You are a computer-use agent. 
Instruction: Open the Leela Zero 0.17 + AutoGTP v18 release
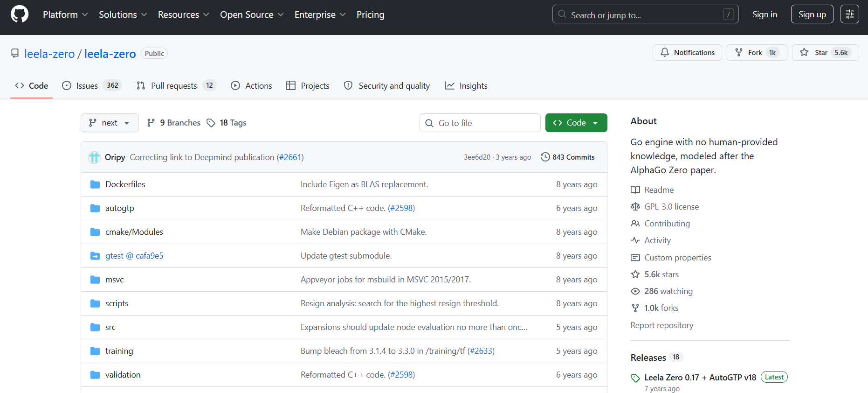(x=700, y=378)
